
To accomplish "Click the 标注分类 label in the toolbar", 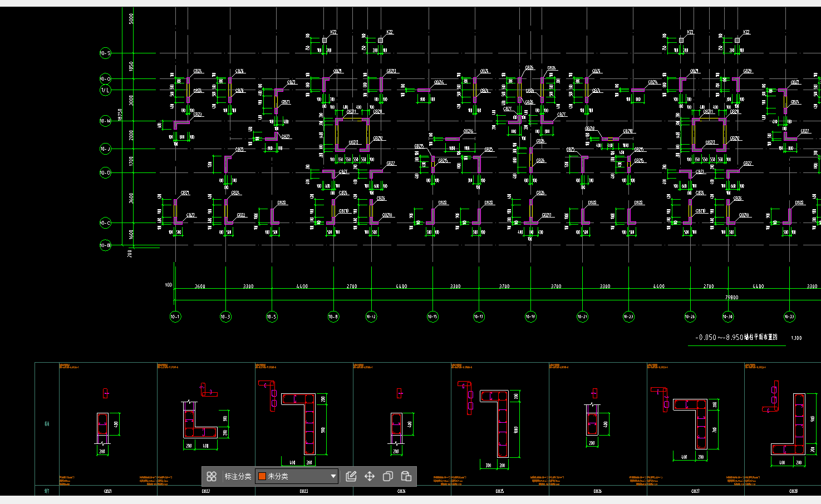I will click(x=238, y=477).
